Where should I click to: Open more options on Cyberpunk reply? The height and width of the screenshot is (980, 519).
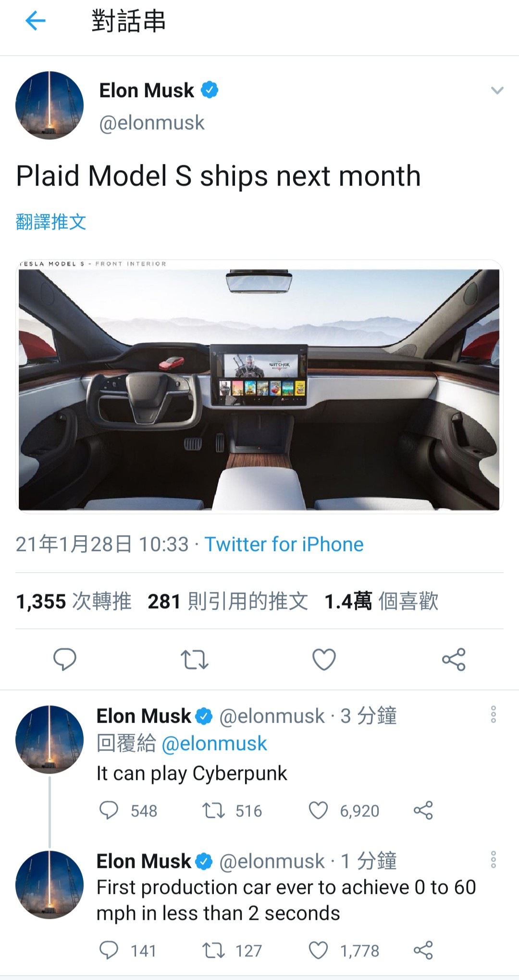(x=493, y=715)
